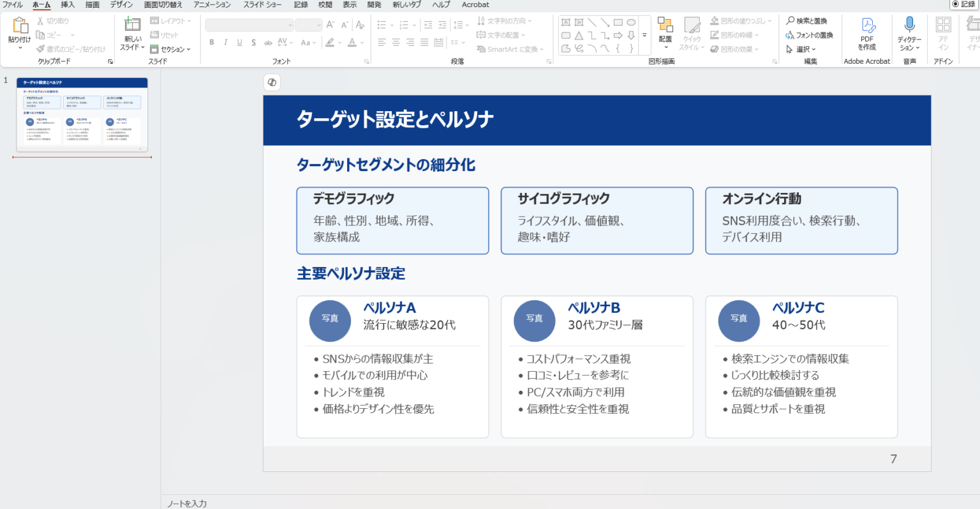Select slide 1 thumbnail in the pane
The height and width of the screenshot is (509, 980).
point(82,115)
